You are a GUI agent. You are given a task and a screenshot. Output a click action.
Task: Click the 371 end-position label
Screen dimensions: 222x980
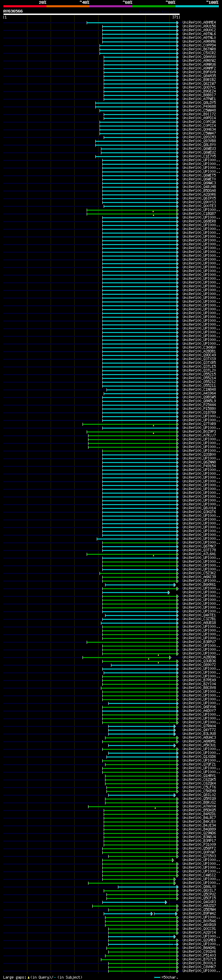tap(175, 17)
